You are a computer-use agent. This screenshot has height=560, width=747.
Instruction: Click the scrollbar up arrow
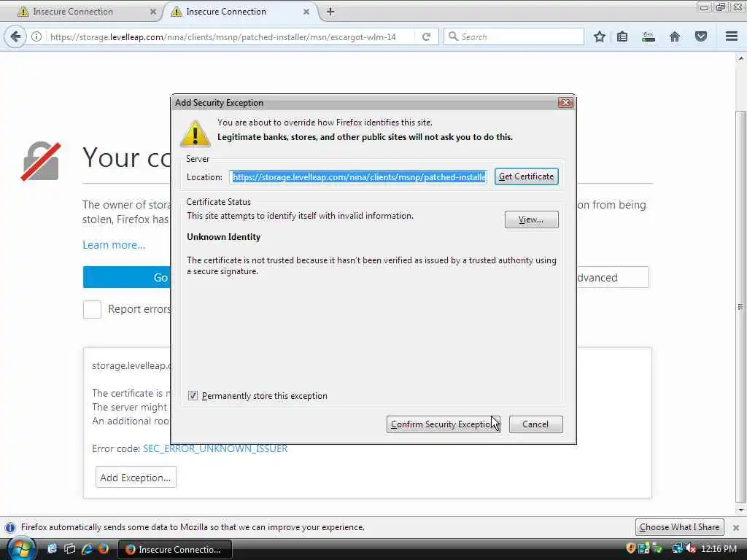[740, 58]
